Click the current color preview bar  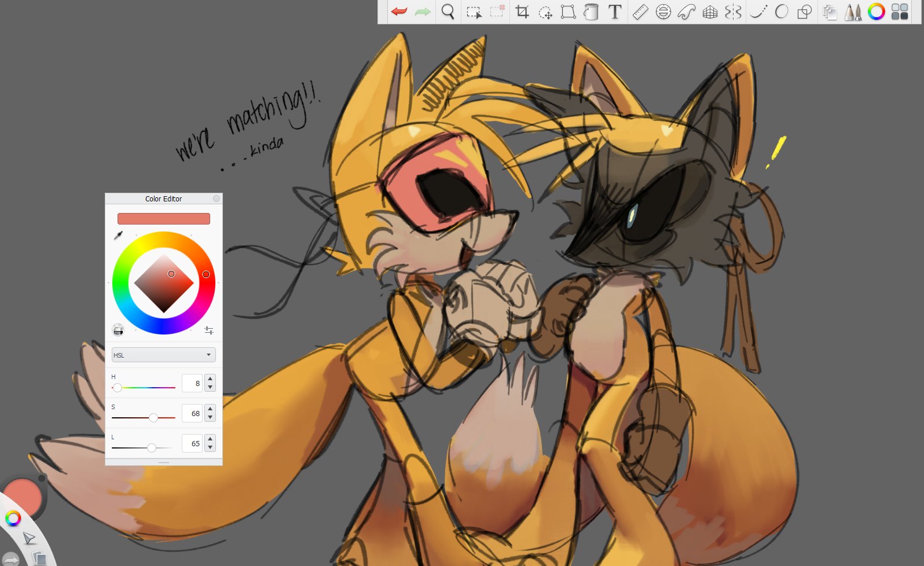pyautogui.click(x=164, y=219)
